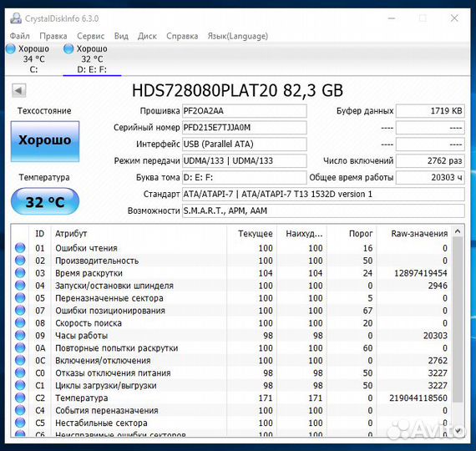Close the CrystalDiskInfo window

coord(454,18)
